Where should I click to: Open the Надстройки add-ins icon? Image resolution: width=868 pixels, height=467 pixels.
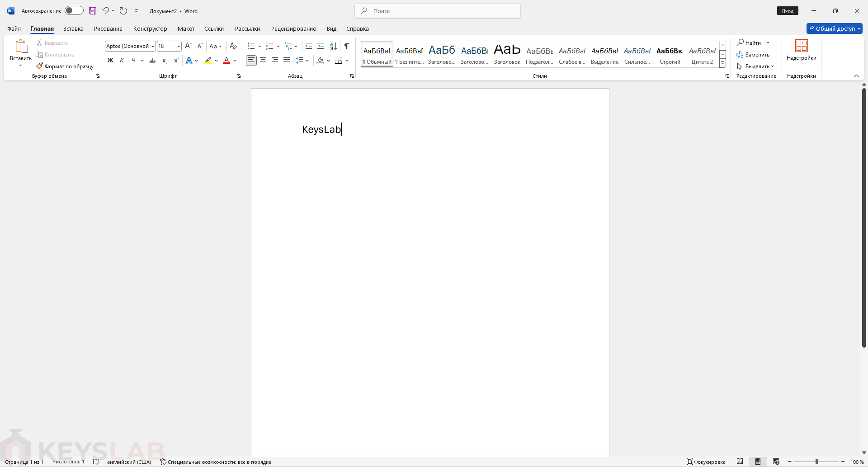click(x=802, y=51)
